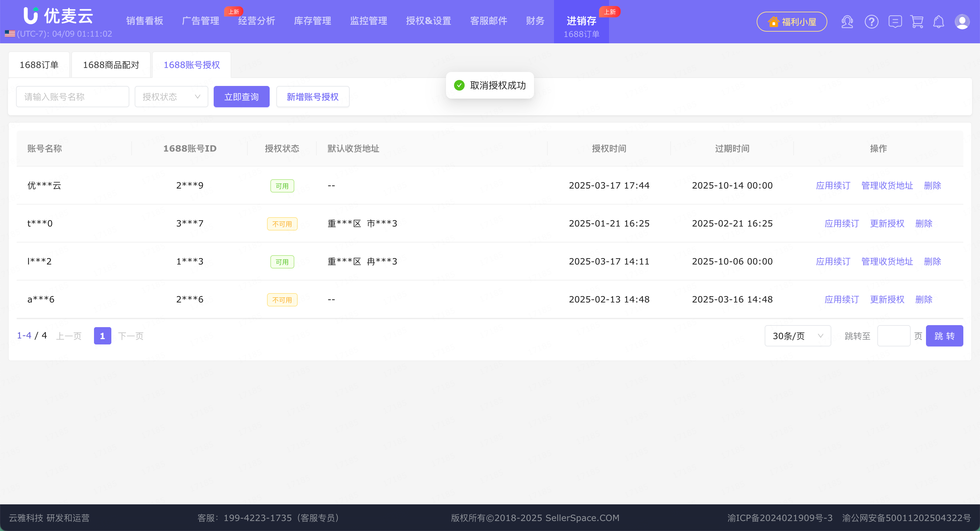Viewport: 980px width, 531px height.
Task: Open the user profile avatar
Action: point(962,22)
